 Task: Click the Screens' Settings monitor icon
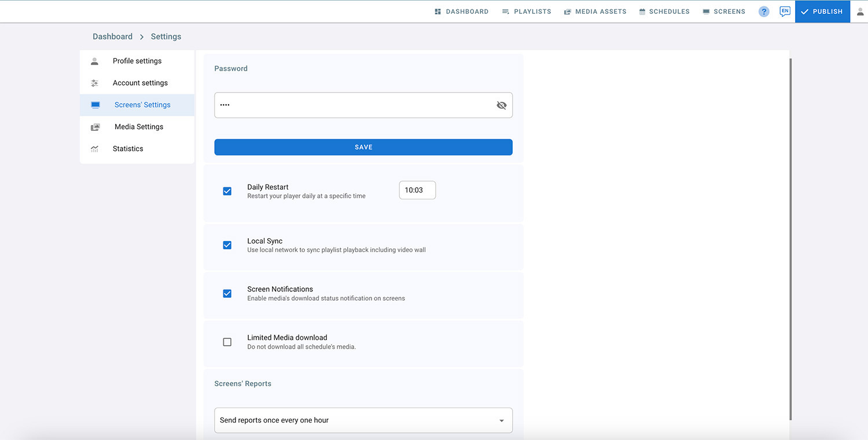pyautogui.click(x=95, y=105)
